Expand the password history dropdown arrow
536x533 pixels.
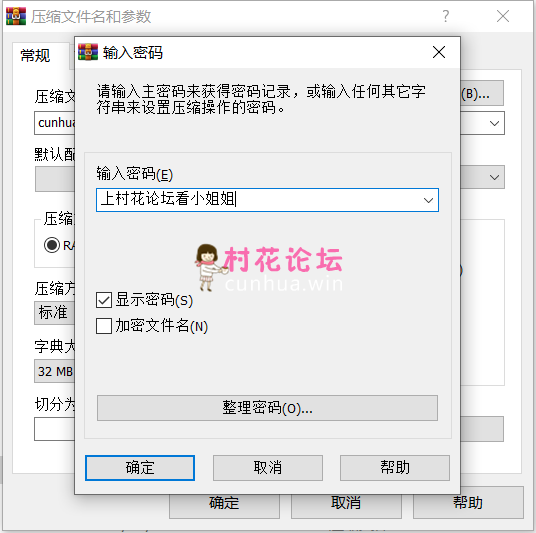tap(428, 200)
